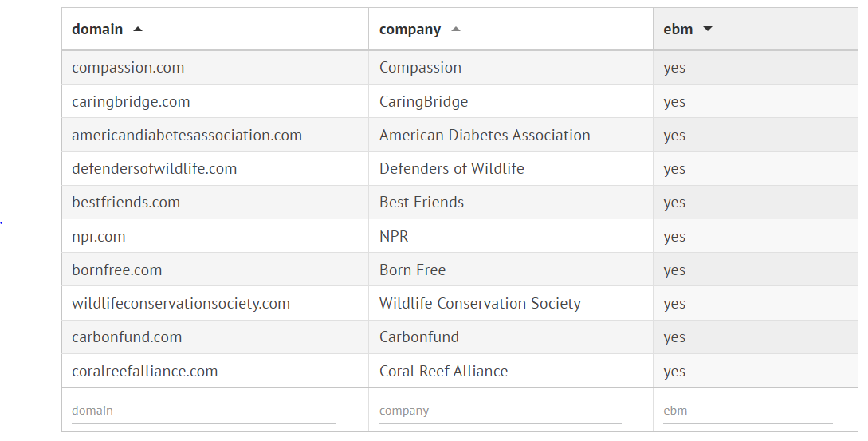Select the carbonfund.com domain cell
This screenshot has height=441, width=868.
(127, 337)
